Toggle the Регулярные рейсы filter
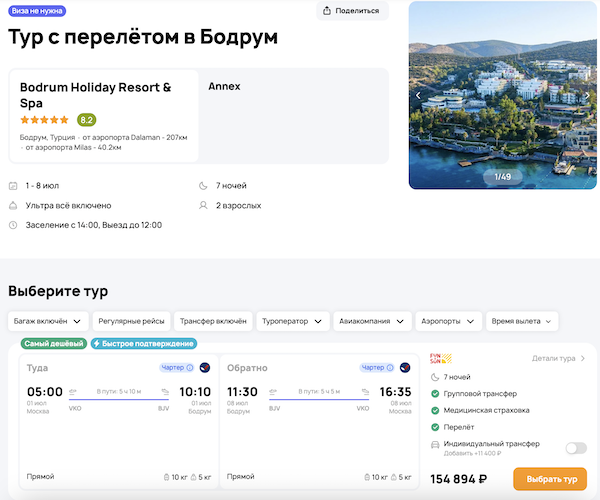 click(130, 322)
